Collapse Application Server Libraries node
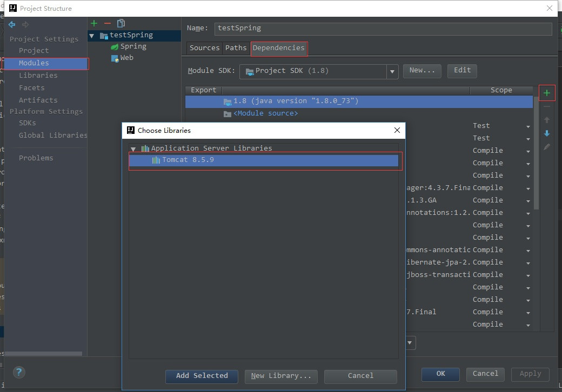The width and height of the screenshot is (562, 392). pos(133,149)
